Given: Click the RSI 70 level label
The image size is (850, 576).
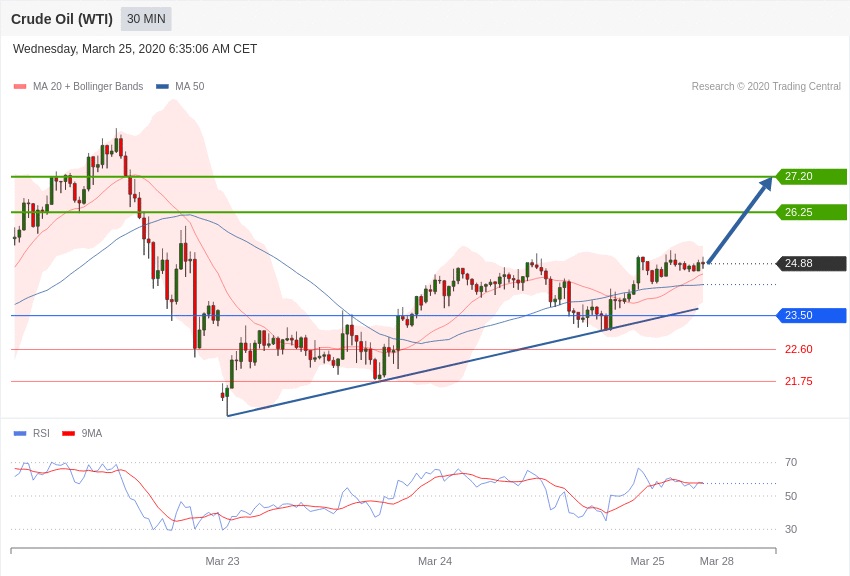Looking at the screenshot, I should [x=791, y=462].
